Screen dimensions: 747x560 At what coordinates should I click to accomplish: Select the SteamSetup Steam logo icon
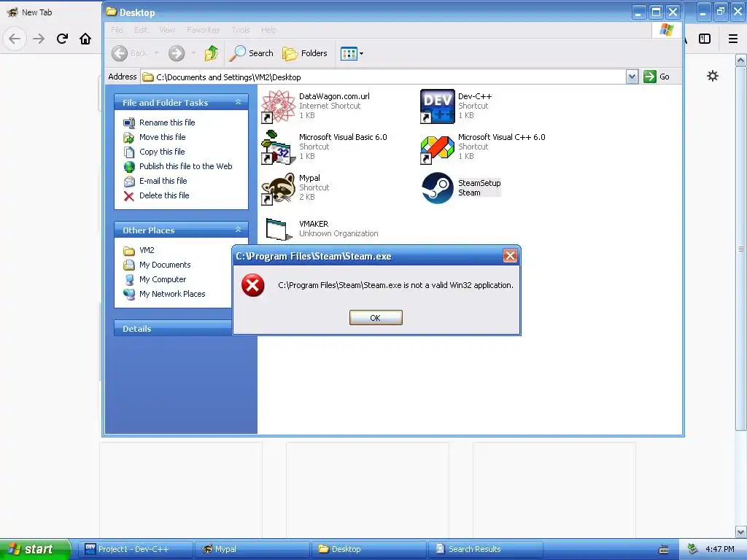(x=438, y=188)
